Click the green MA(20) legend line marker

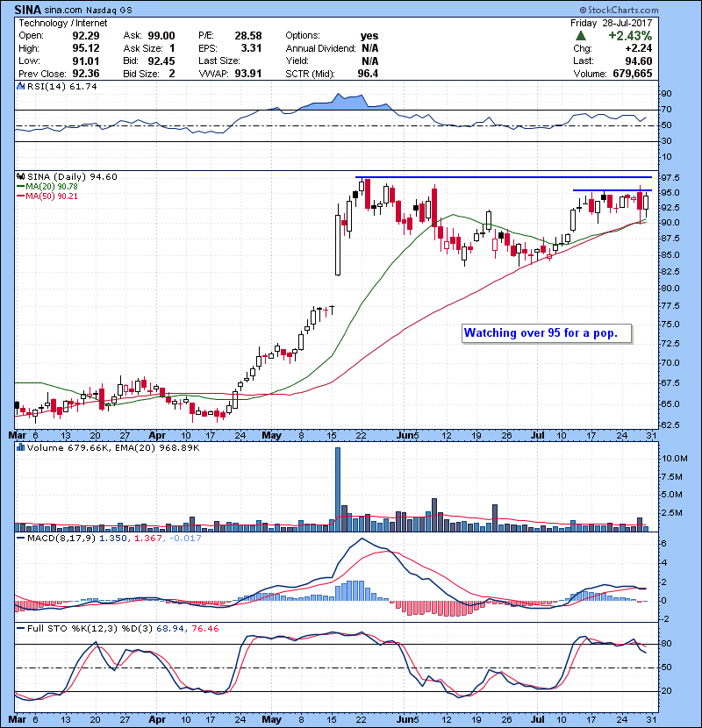20,186
